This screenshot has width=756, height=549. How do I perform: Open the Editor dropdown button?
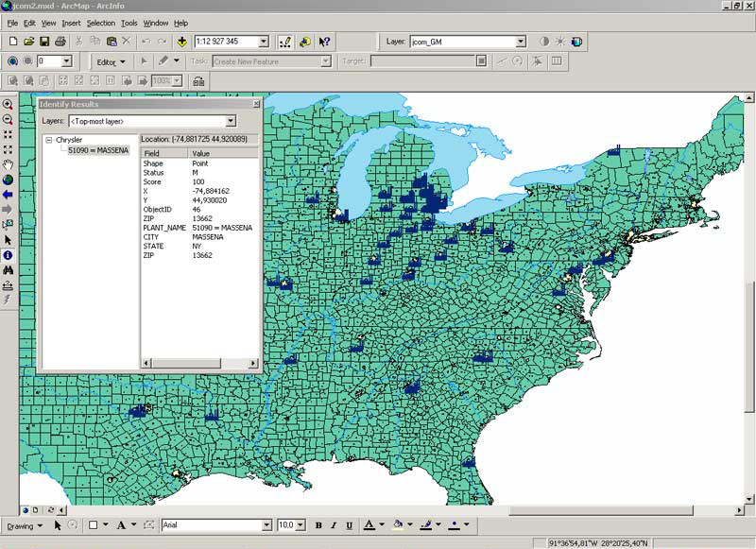tap(109, 61)
